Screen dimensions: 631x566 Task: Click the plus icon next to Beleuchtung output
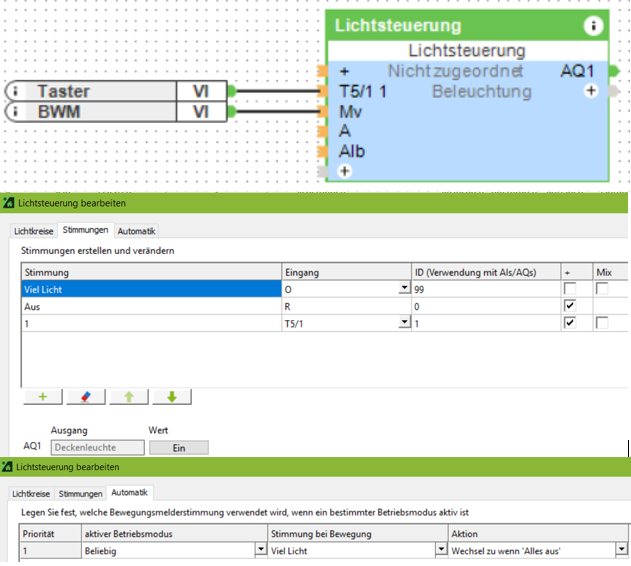(591, 91)
